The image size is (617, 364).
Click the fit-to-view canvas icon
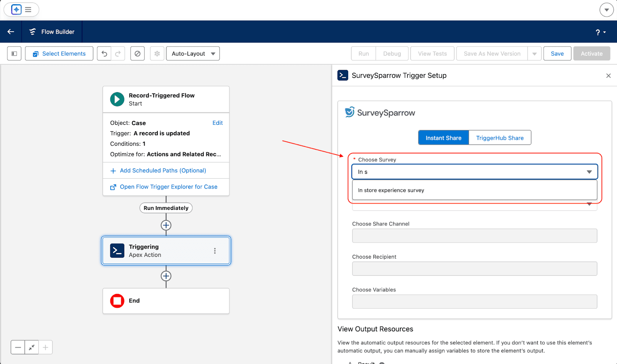click(32, 347)
